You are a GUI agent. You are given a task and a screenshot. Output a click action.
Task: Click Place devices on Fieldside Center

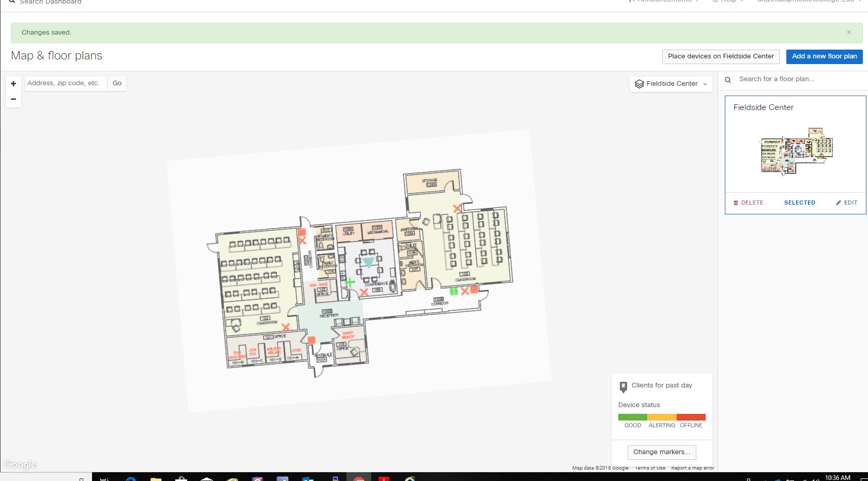click(x=720, y=56)
